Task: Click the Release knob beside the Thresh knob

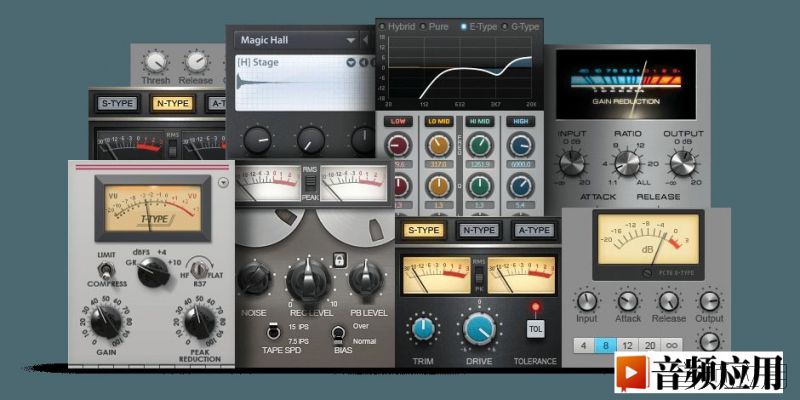Action: 196,63
